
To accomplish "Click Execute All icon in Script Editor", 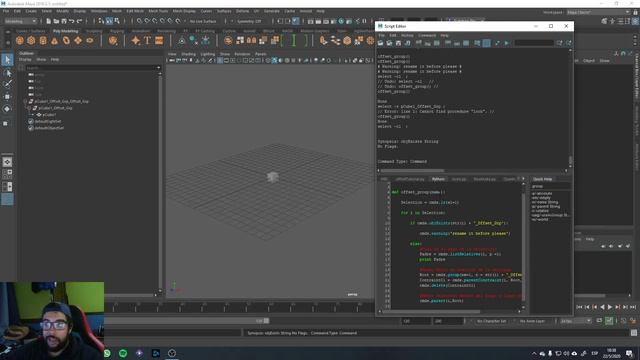I will coord(498,43).
